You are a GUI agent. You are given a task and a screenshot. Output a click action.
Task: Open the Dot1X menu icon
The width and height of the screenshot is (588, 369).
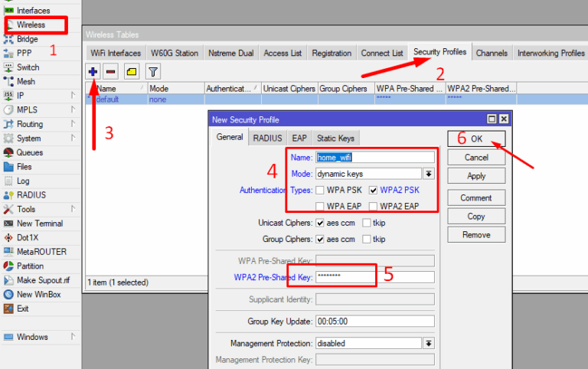(x=8, y=238)
